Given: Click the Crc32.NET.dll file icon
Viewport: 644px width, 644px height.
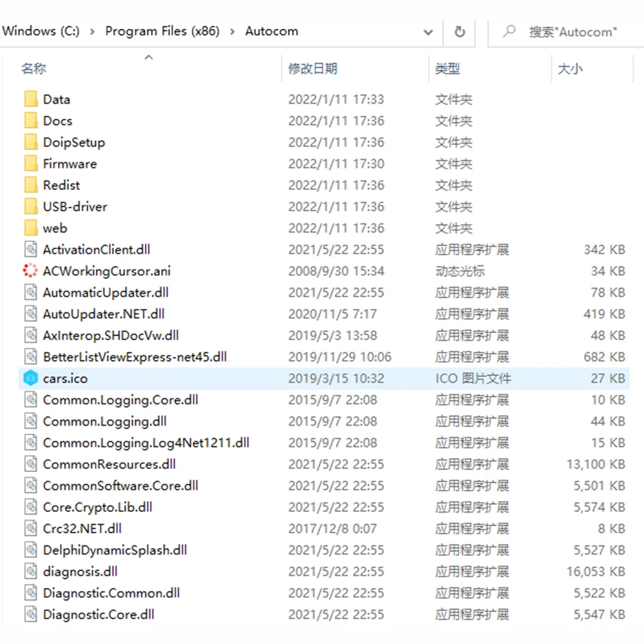Looking at the screenshot, I should [31, 528].
